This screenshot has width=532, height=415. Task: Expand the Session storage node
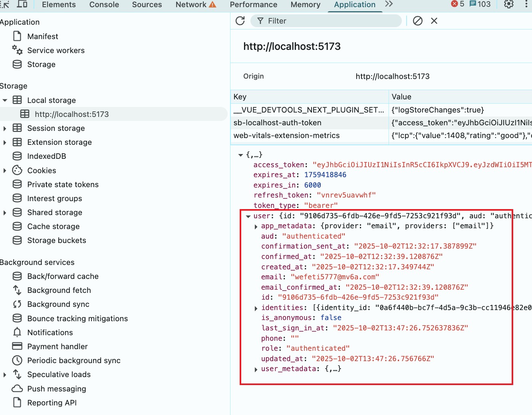(x=5, y=128)
